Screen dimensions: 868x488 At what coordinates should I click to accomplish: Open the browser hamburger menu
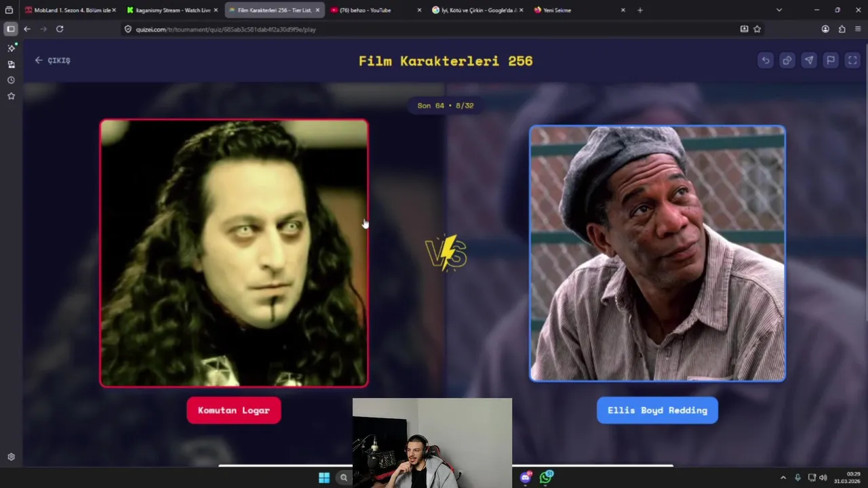[858, 29]
